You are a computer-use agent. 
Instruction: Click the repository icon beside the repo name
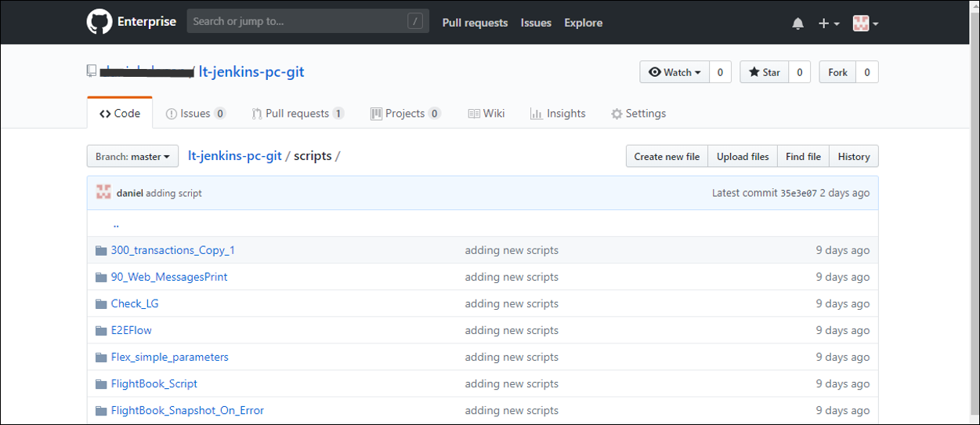(x=92, y=72)
